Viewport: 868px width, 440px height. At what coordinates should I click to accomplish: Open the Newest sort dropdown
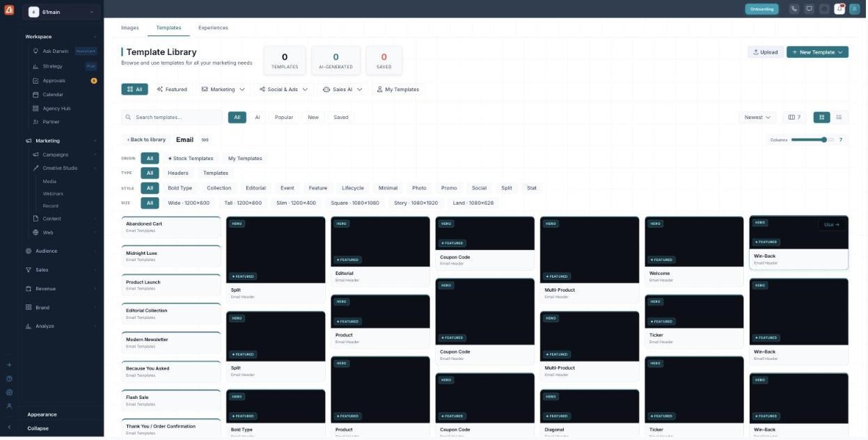click(757, 117)
